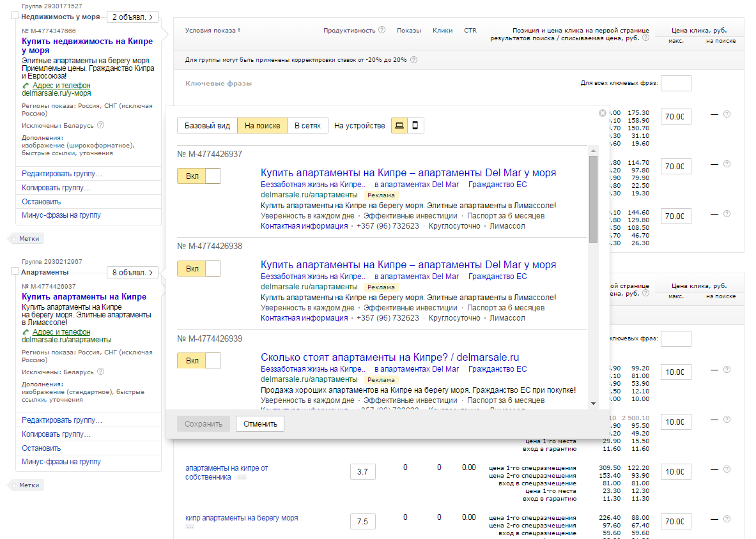Click help icon for кипр апартаменты на берегу моря row

727,519
